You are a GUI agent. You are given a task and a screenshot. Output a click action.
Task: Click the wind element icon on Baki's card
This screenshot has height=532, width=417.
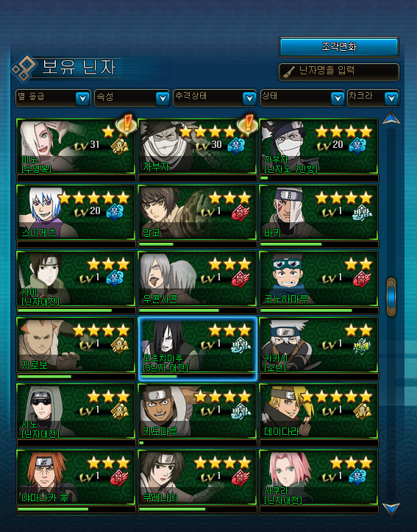point(362,213)
